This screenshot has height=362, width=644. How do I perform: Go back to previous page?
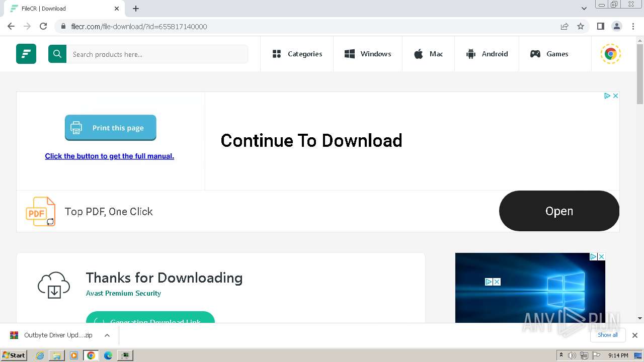coord(11,26)
